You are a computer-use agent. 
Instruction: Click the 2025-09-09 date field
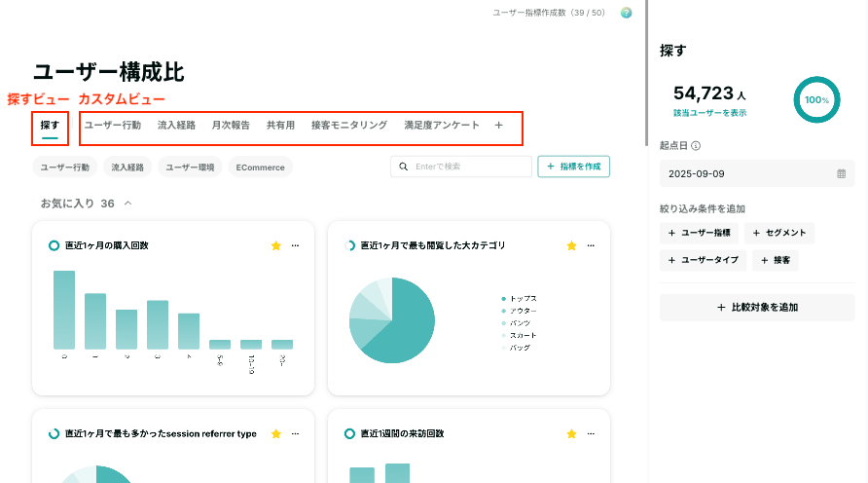tap(757, 174)
